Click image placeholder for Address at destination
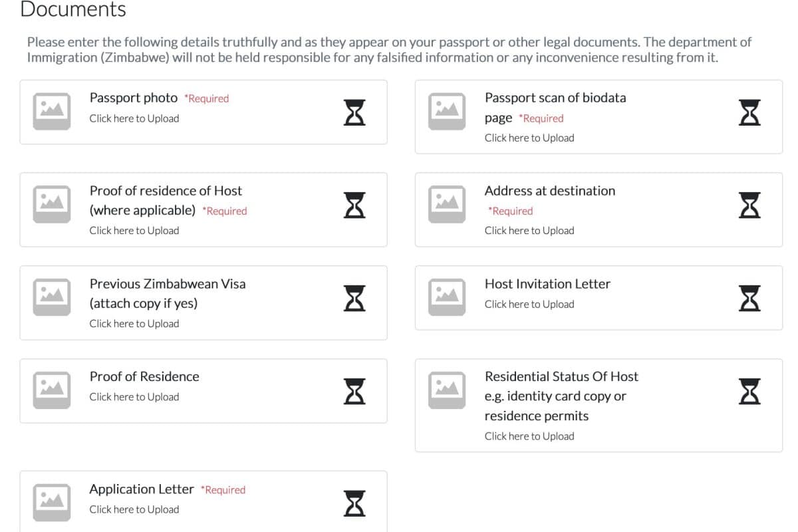Image resolution: width=798 pixels, height=532 pixels. [x=447, y=204]
